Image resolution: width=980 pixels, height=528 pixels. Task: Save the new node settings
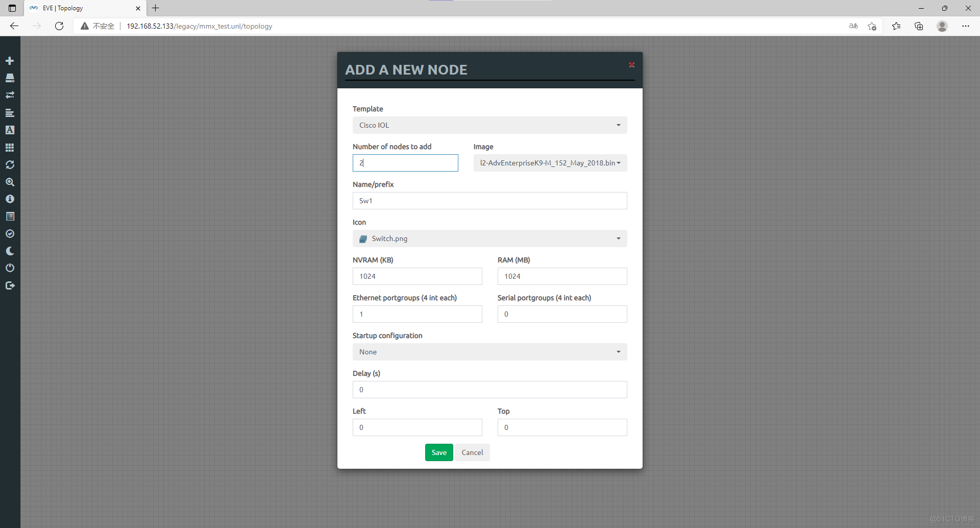pyautogui.click(x=439, y=452)
